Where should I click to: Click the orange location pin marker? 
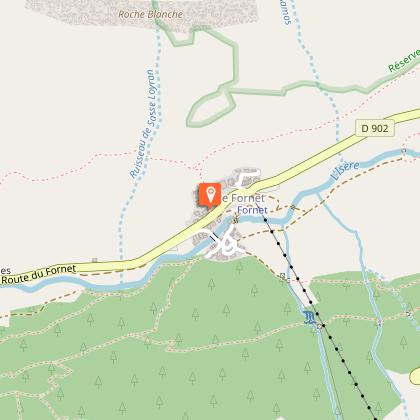pos(210,196)
